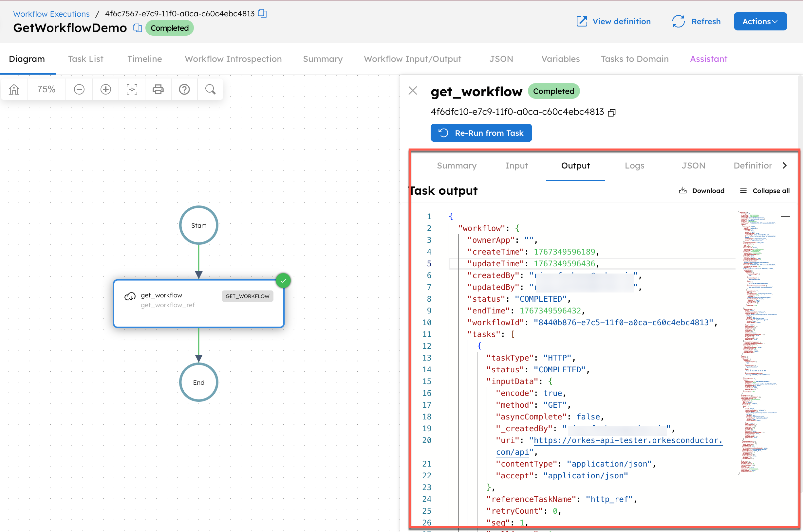Viewport: 803px width, 532px height.
Task: Open the orkes-api-tester URL in output
Action: [x=626, y=440]
